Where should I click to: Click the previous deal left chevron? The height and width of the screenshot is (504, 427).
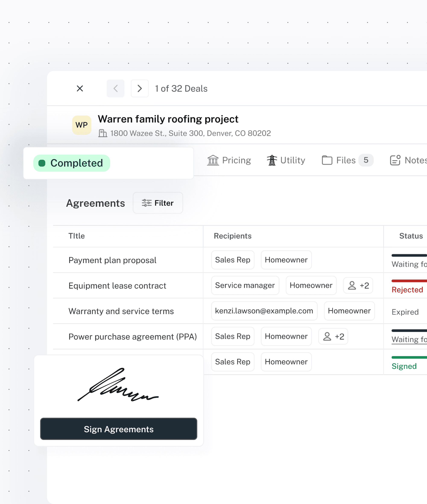tap(116, 89)
